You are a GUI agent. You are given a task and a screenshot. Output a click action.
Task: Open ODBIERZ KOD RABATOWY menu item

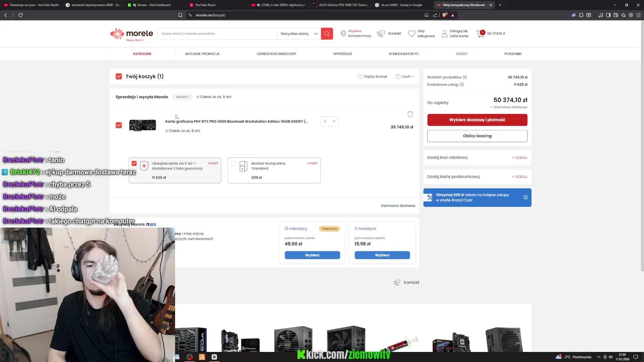click(276, 54)
